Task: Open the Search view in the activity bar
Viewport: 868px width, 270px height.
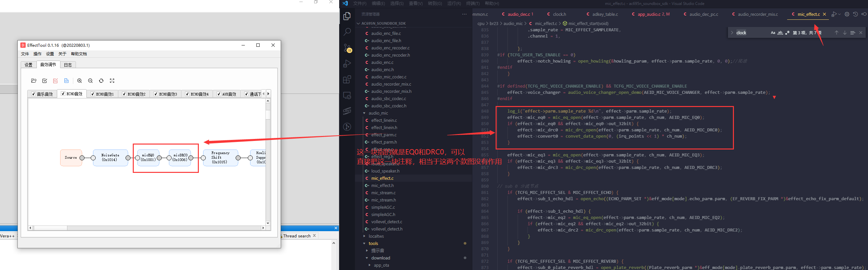Action: 347,32
